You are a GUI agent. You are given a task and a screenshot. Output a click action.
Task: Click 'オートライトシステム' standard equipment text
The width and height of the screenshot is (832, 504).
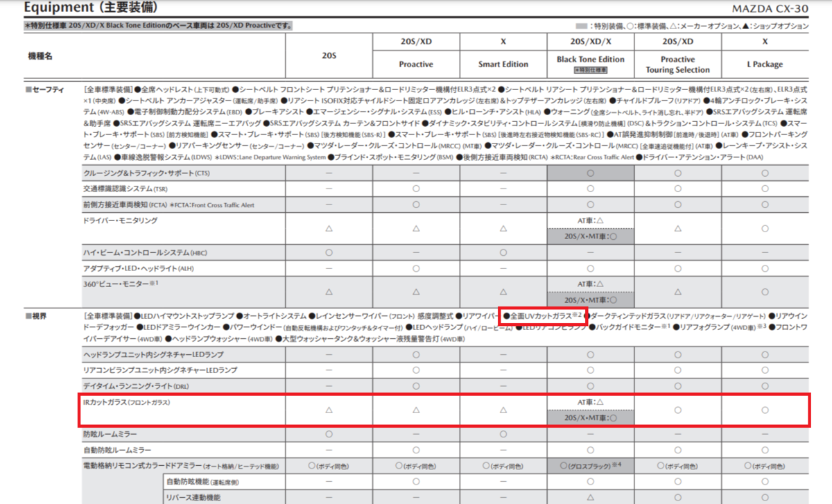coord(271,316)
